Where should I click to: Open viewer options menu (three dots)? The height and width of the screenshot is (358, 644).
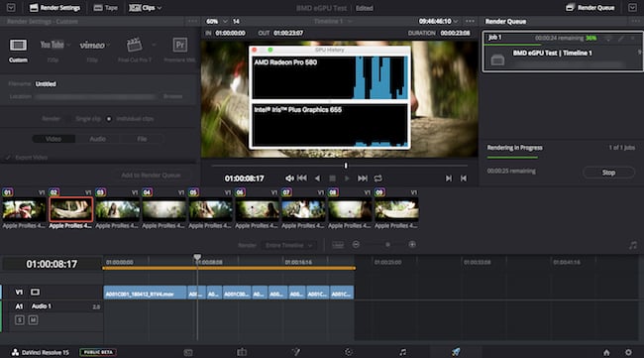click(470, 21)
